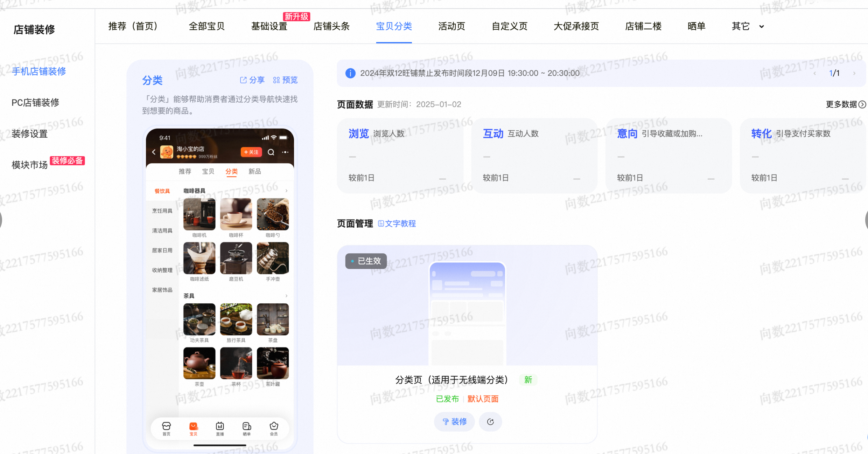Click the blue info icon in the notice bar

coord(350,73)
